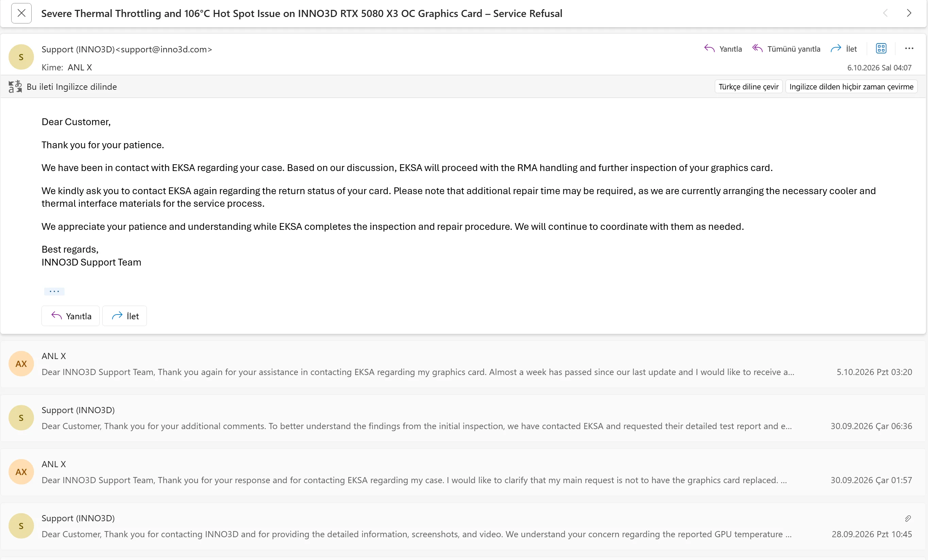The height and width of the screenshot is (560, 928).
Task: Click timestamp 6.10.2026 Sal 04:07
Action: [x=879, y=68]
